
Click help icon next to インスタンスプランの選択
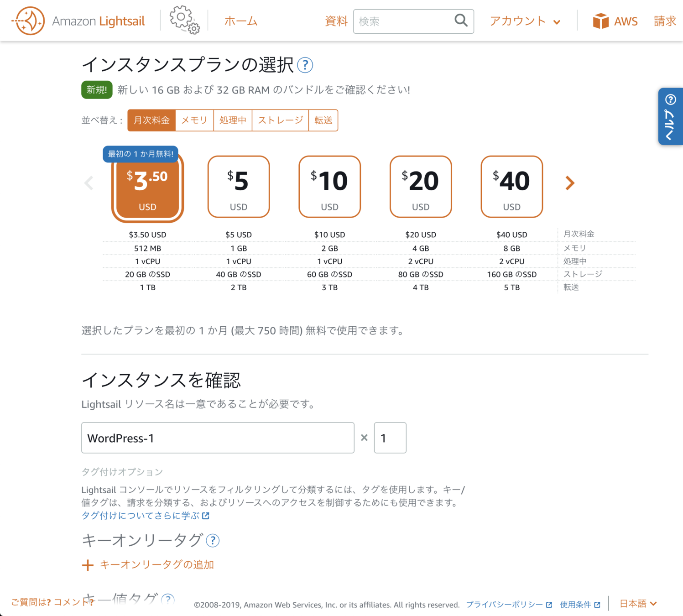305,65
